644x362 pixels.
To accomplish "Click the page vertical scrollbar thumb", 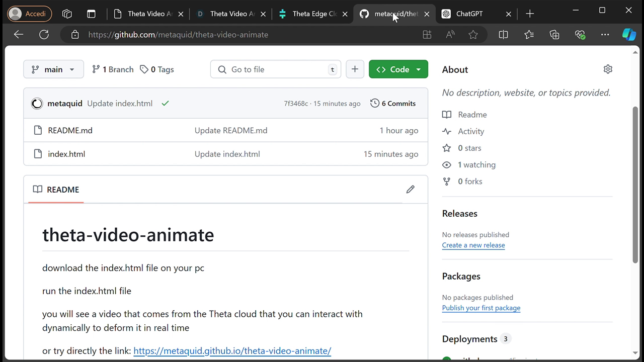I will point(635,184).
